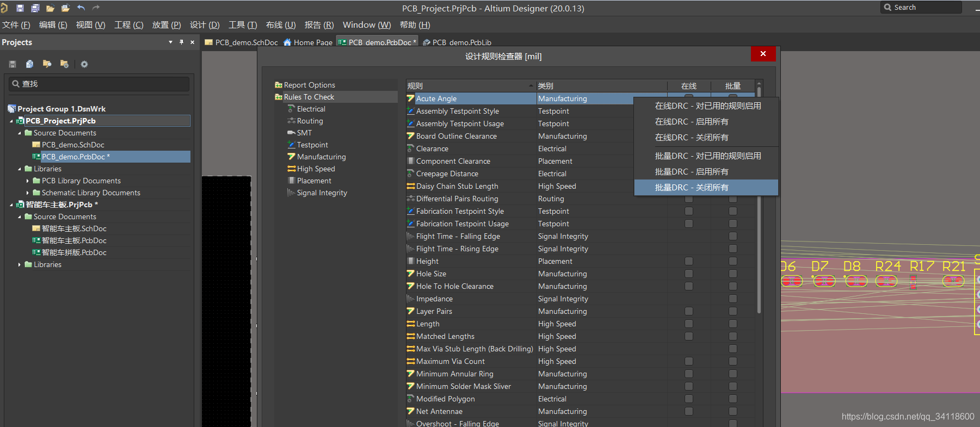Open the 工具 (T) menu
The height and width of the screenshot is (427, 980).
243,25
